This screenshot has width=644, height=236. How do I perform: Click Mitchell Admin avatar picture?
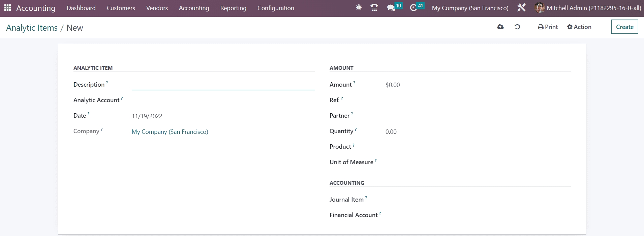coord(539,8)
